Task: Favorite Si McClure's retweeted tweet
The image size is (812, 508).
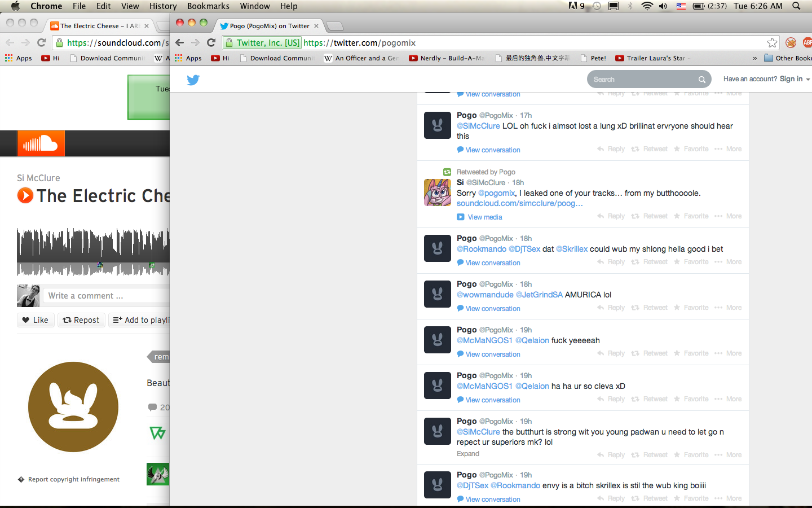Action: coord(691,216)
